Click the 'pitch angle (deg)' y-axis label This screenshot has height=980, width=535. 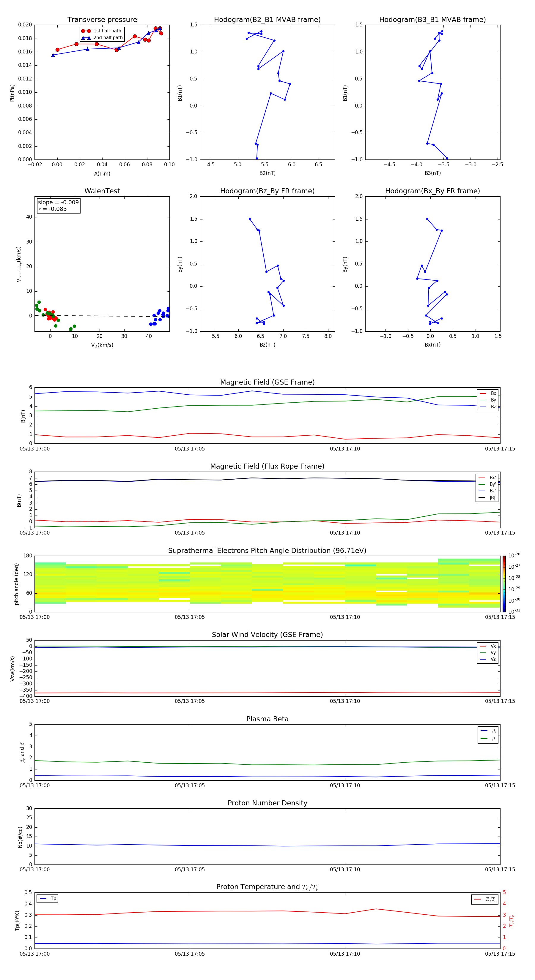point(16,584)
